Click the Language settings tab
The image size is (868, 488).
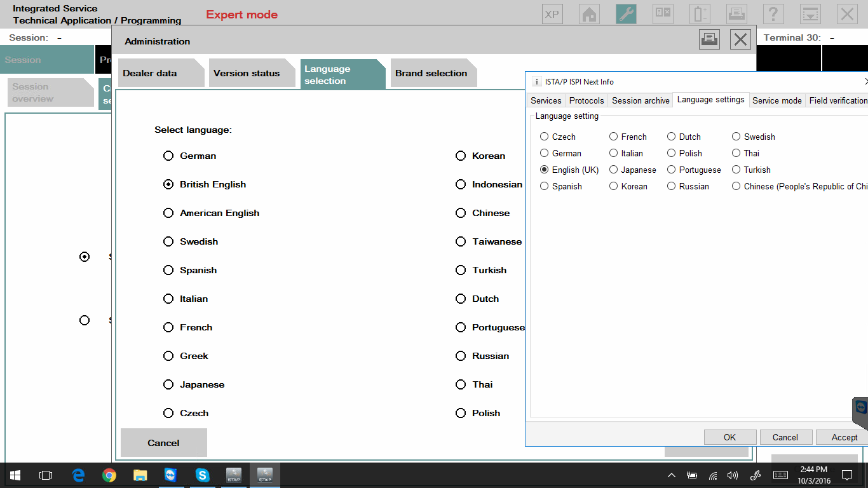pyautogui.click(x=710, y=100)
